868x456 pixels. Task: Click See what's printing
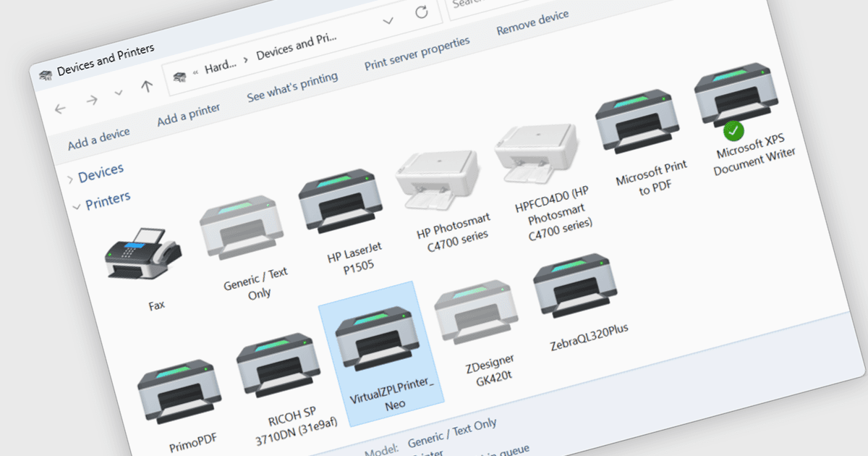pyautogui.click(x=292, y=88)
